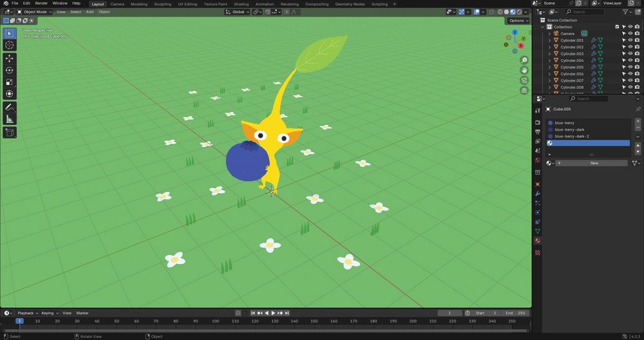
Task: Open the Scene properties tab
Action: pos(538,151)
